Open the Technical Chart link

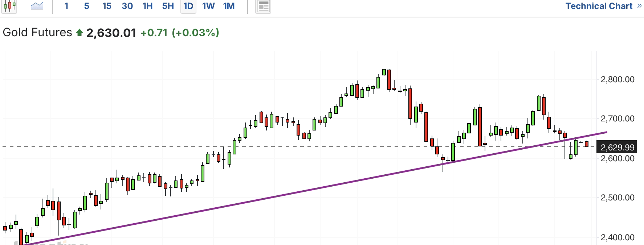pyautogui.click(x=599, y=6)
